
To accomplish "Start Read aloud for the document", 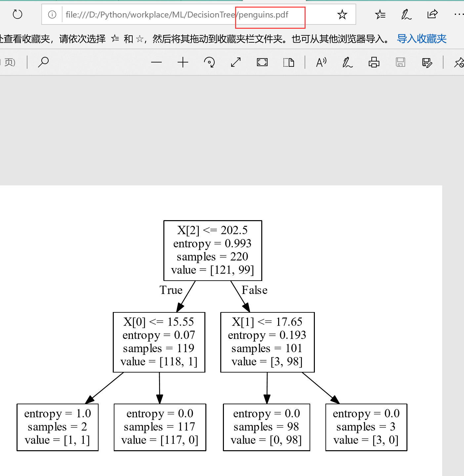I will (x=321, y=62).
